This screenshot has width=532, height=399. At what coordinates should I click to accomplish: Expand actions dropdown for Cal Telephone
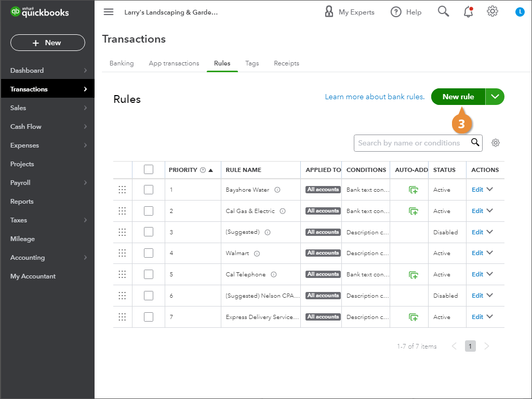(489, 274)
